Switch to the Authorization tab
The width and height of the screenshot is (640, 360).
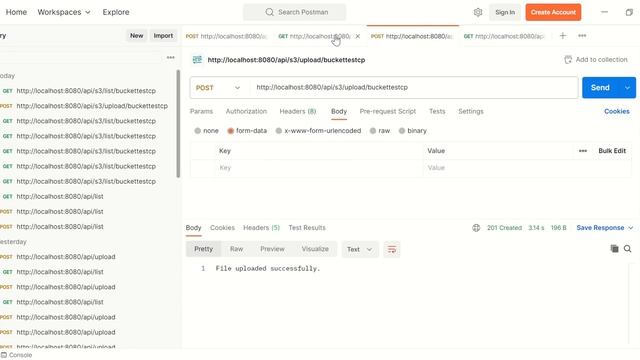246,111
